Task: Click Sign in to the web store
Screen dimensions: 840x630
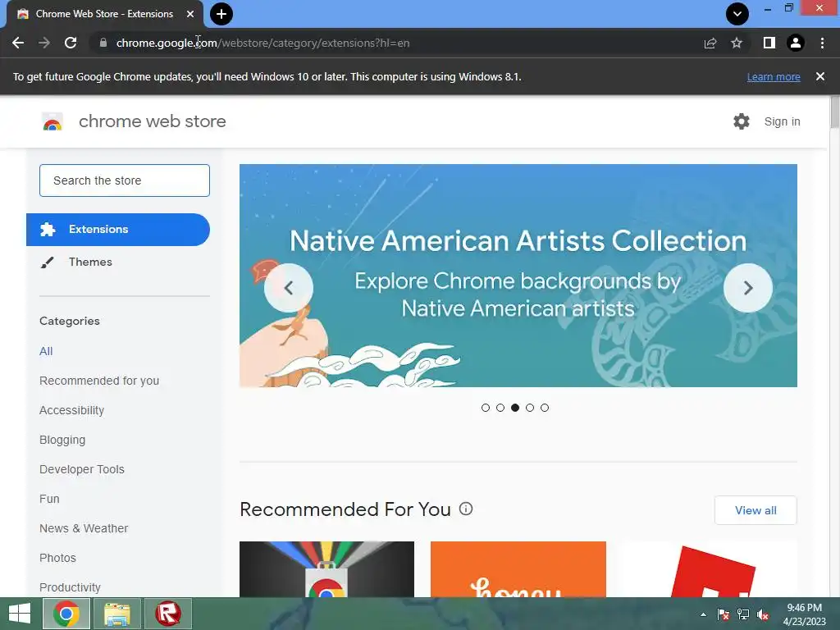Action: click(782, 121)
